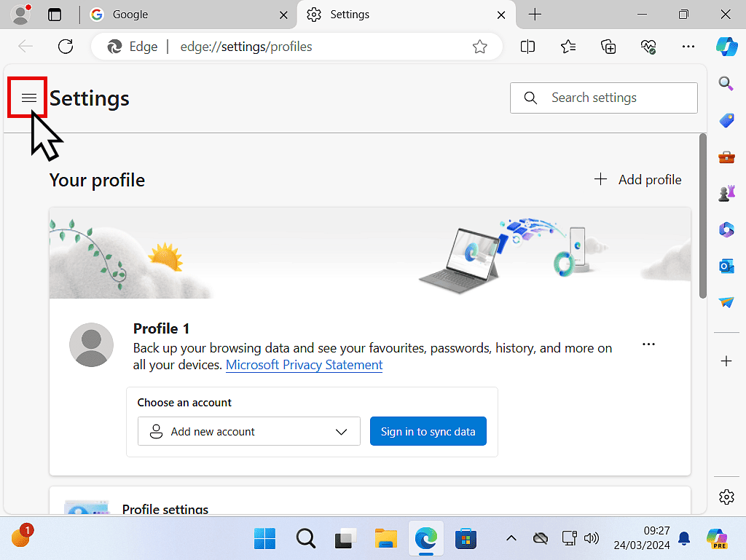The height and width of the screenshot is (560, 746).
Task: Open Shopping tag in sidebar
Action: coord(726,120)
